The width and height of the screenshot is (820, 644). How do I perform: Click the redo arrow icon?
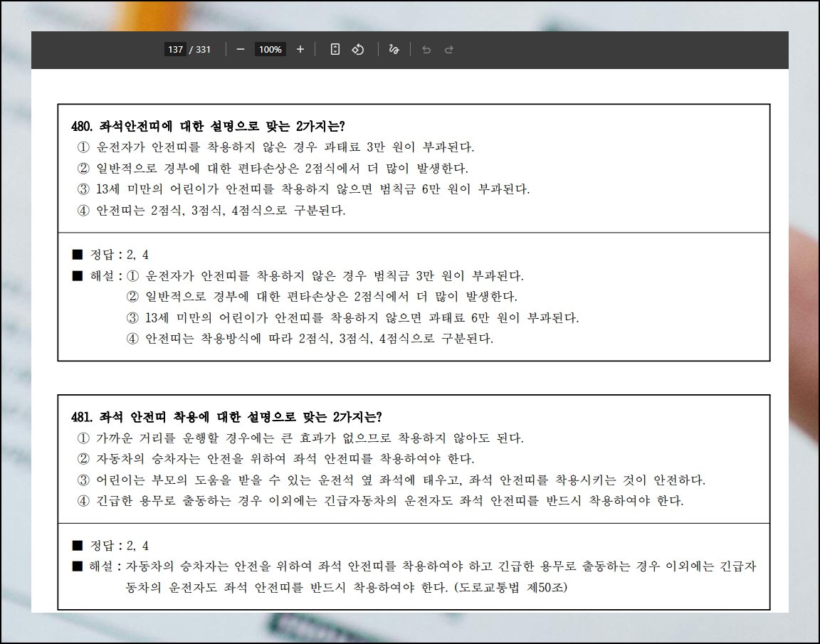pyautogui.click(x=448, y=49)
